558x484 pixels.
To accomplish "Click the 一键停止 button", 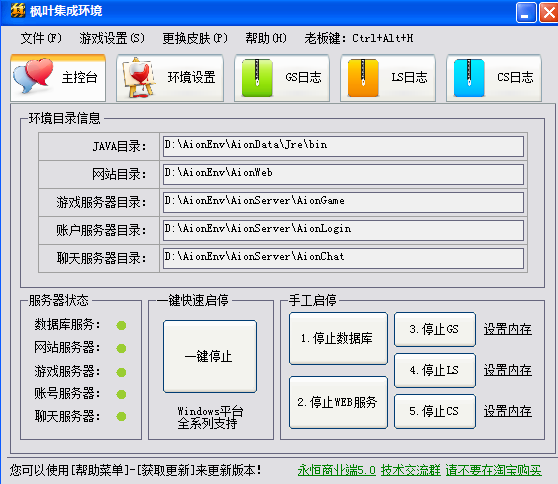I will pos(210,356).
